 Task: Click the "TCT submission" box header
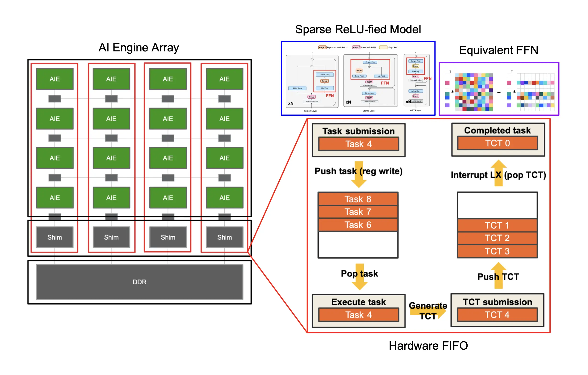498,302
